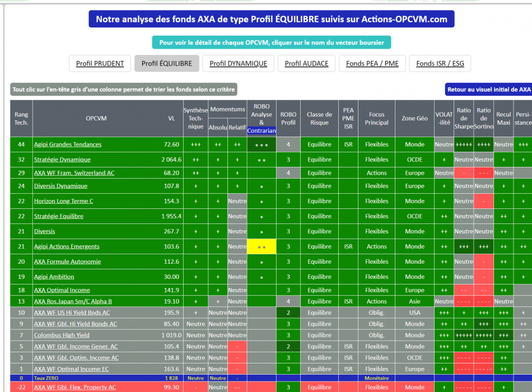Open Agipi Ambition fund link

pos(54,277)
